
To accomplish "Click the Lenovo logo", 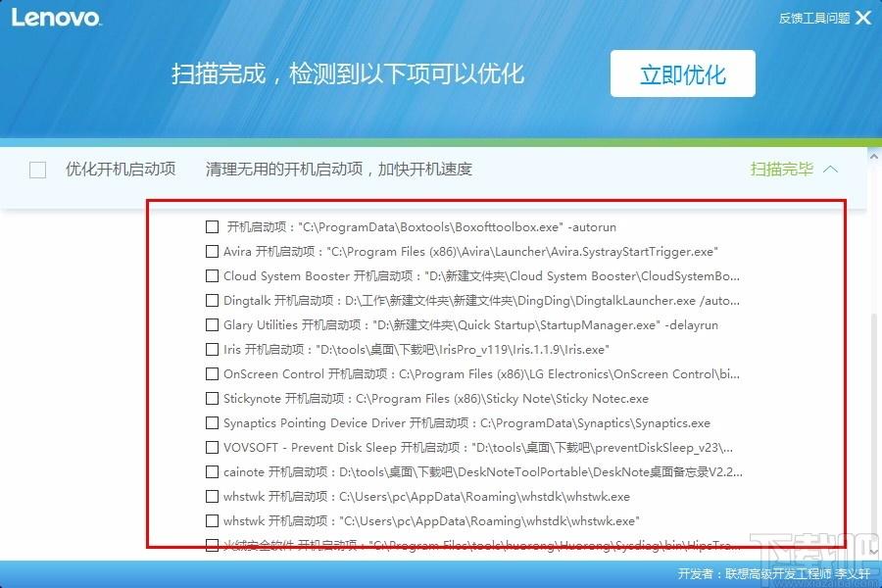I will 56,18.
